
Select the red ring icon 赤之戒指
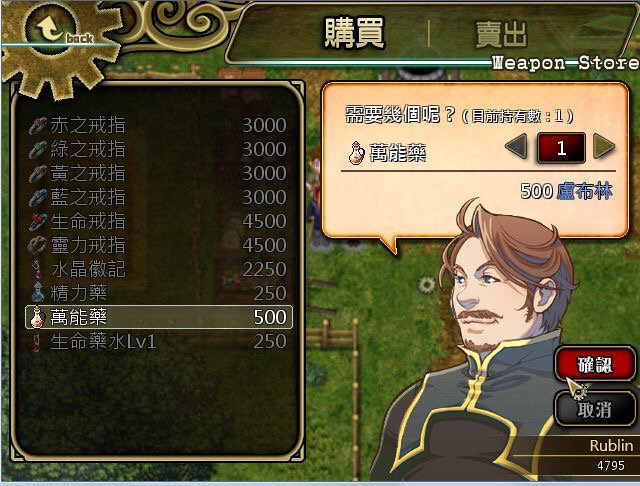pos(38,126)
